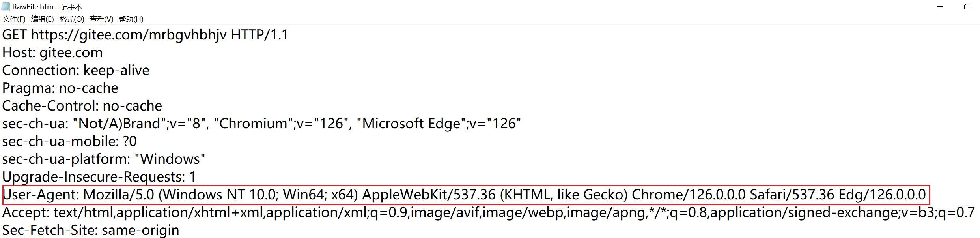Open the 文件(F) menu

(x=14, y=19)
